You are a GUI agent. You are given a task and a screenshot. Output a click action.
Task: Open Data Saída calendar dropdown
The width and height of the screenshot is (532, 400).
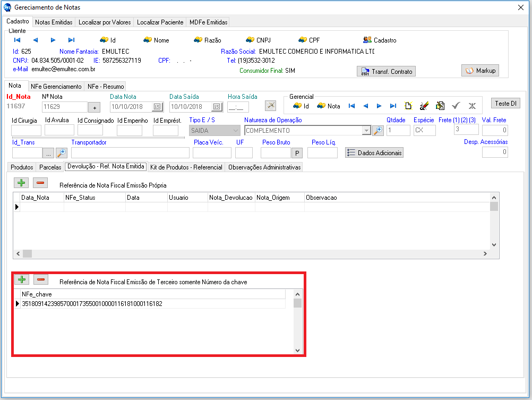[x=216, y=107]
